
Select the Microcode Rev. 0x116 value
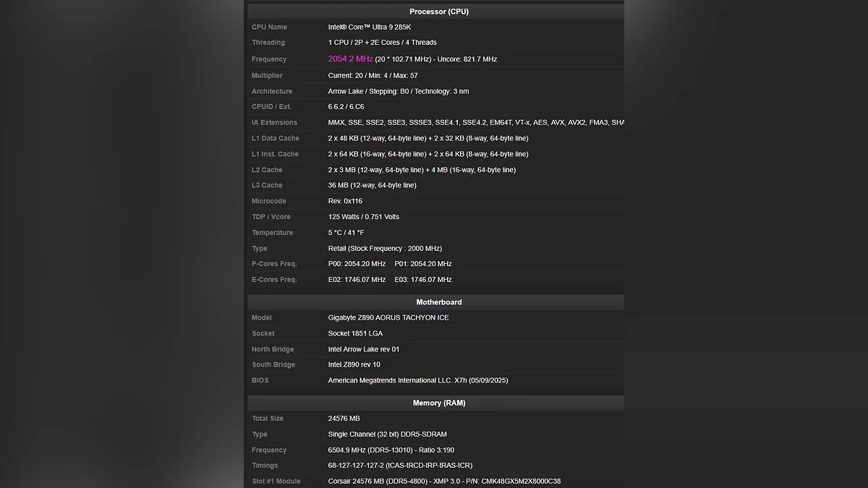coord(345,201)
